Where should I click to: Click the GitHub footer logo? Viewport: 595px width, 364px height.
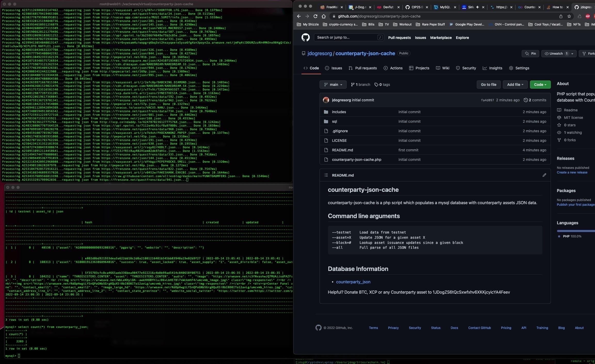coord(319,328)
